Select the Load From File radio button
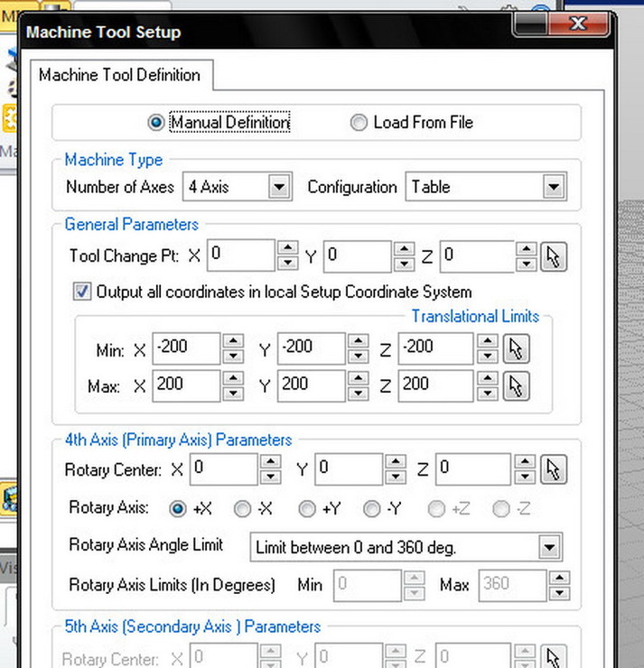The width and height of the screenshot is (644, 668). [x=359, y=123]
